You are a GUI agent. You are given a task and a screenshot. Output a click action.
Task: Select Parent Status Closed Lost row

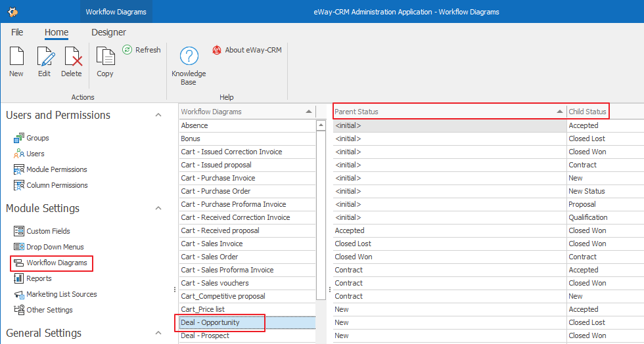coord(449,244)
